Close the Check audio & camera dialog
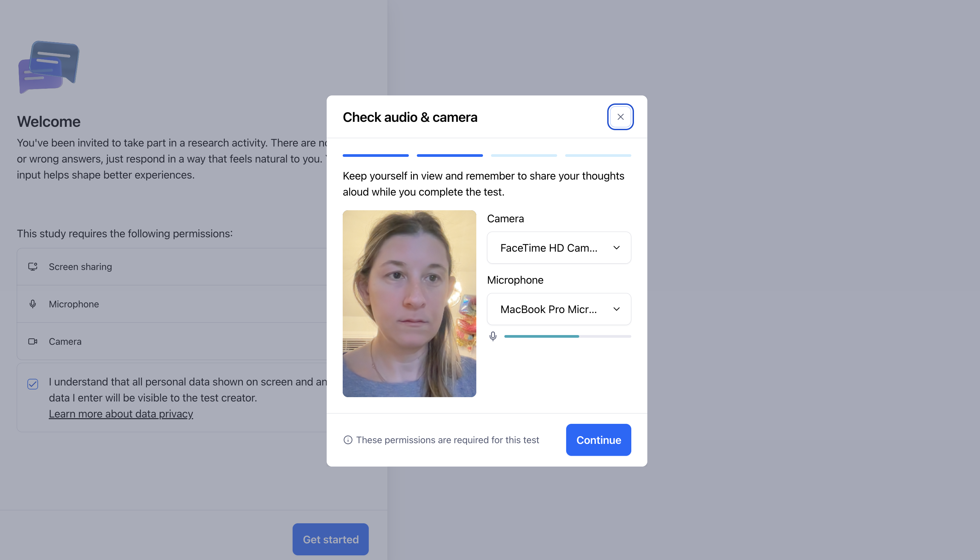The height and width of the screenshot is (560, 980). pyautogui.click(x=620, y=117)
